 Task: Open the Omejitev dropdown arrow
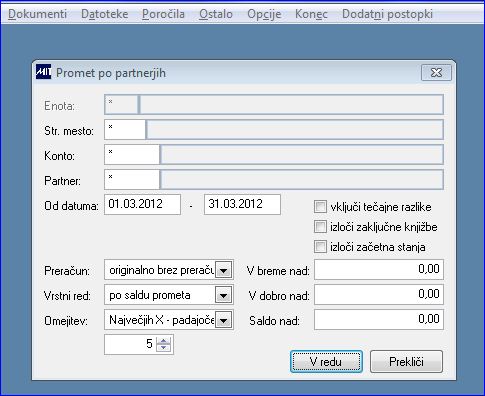point(224,320)
